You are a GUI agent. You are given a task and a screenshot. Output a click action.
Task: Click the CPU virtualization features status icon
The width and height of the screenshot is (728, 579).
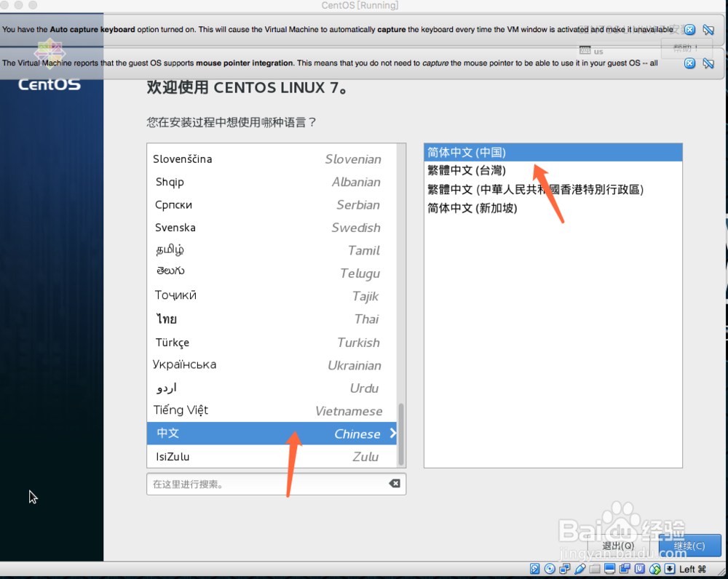[640, 569]
